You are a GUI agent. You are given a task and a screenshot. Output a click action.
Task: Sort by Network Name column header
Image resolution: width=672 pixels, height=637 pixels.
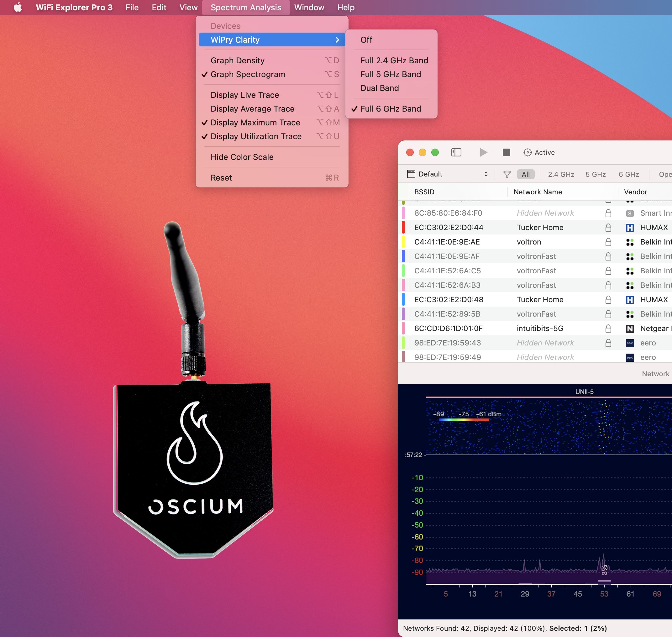(562, 192)
